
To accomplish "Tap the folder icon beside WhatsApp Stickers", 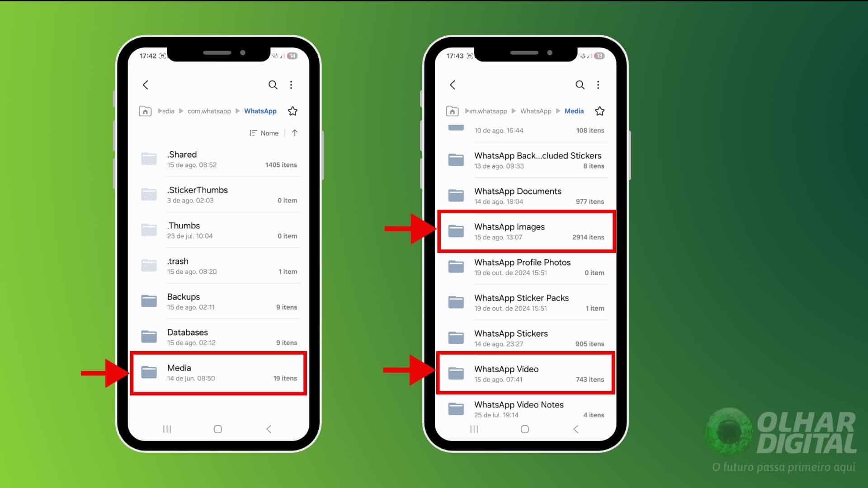I will pyautogui.click(x=456, y=338).
